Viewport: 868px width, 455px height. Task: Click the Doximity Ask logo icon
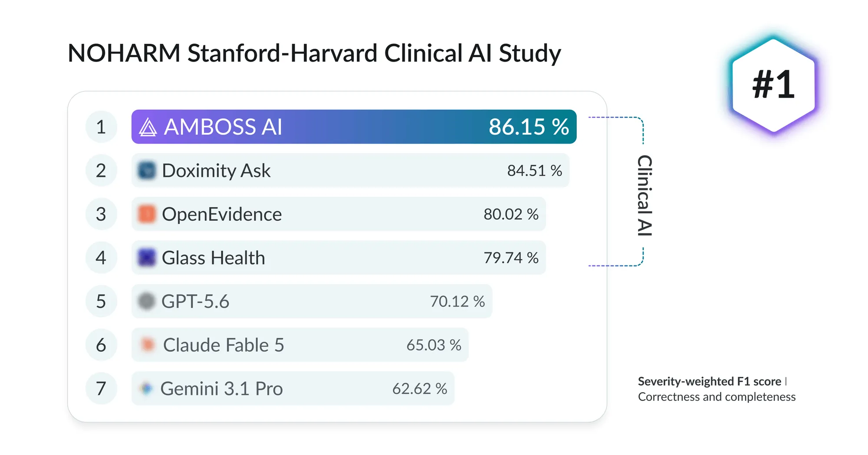[147, 170]
